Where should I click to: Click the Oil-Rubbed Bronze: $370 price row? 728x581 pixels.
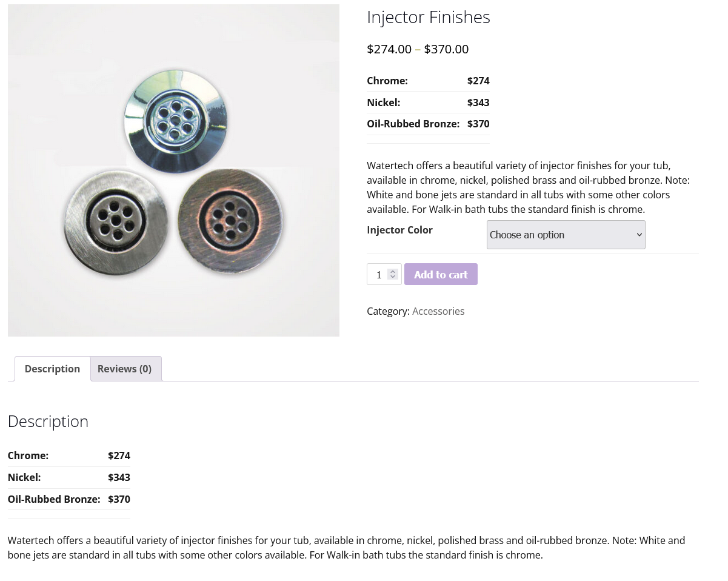tap(428, 124)
